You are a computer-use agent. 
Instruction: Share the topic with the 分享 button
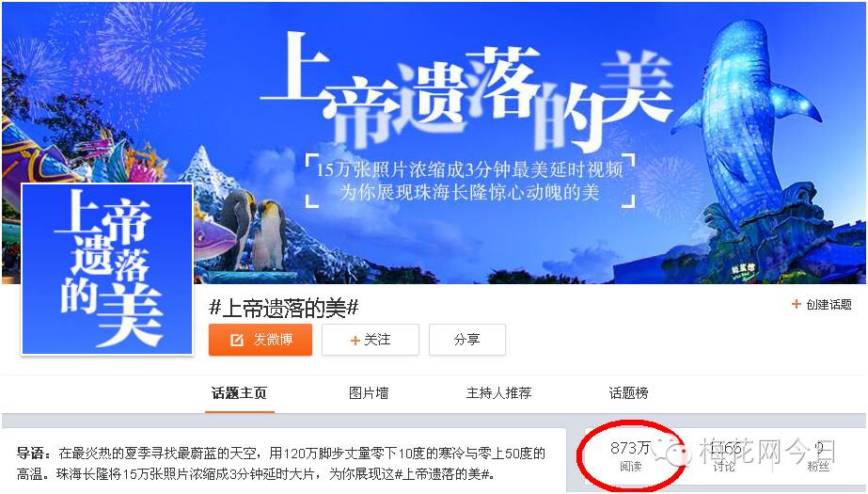tap(466, 340)
